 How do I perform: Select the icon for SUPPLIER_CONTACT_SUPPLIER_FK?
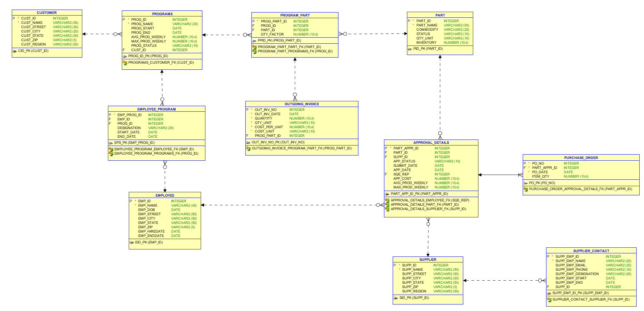[550, 299]
